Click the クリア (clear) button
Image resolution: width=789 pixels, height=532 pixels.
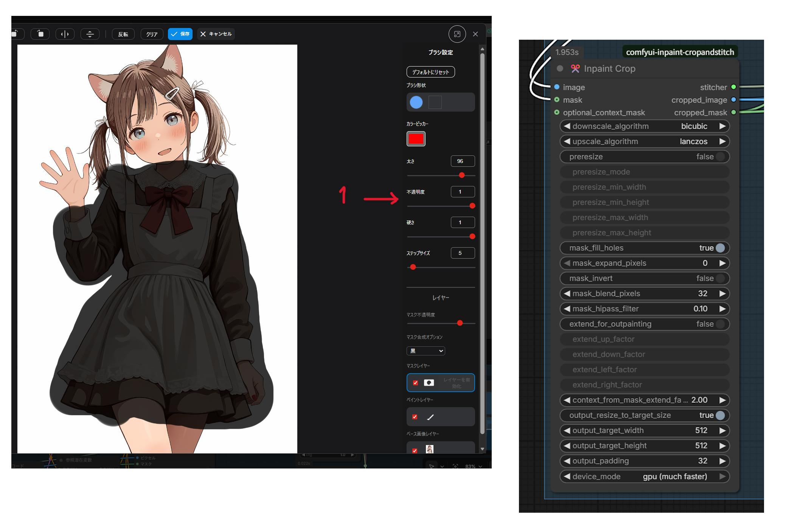[152, 34]
